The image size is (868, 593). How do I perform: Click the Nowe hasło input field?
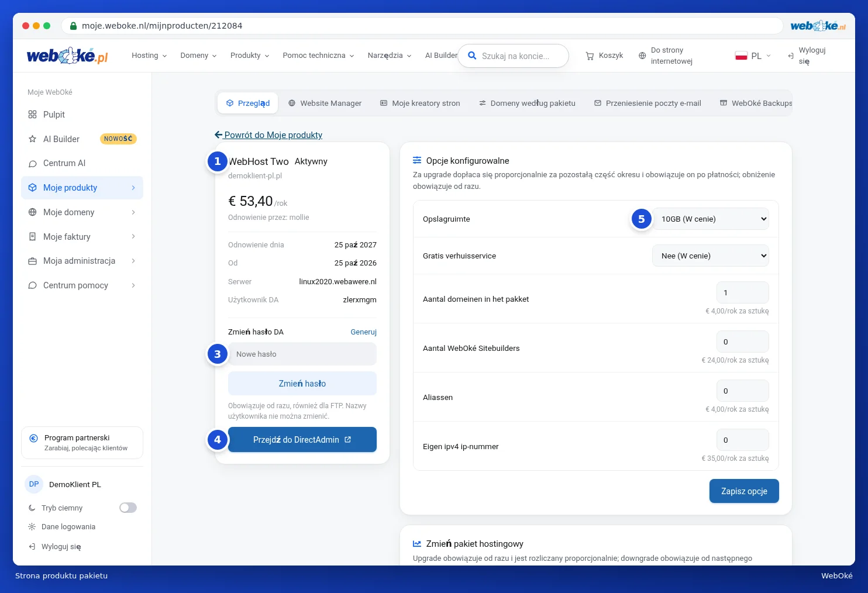click(x=302, y=354)
